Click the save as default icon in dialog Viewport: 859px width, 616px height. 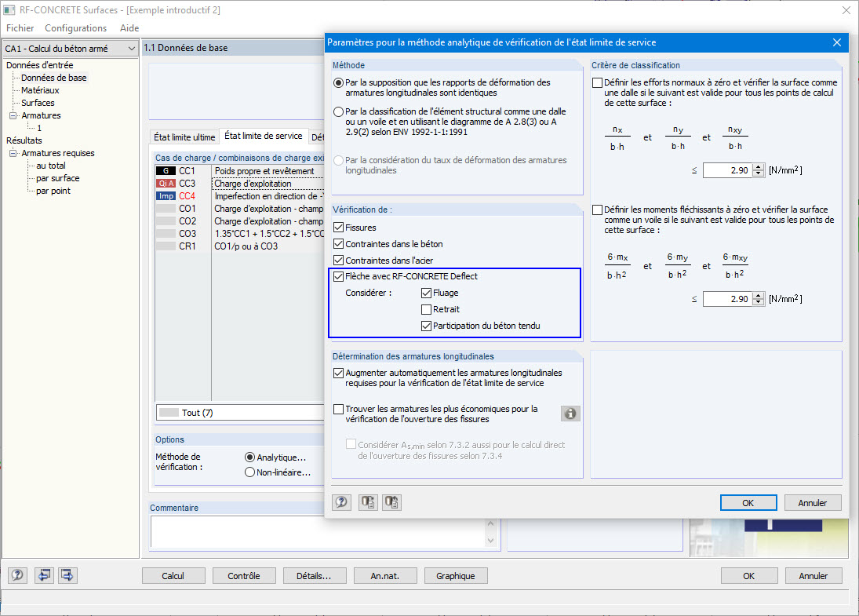(x=391, y=502)
